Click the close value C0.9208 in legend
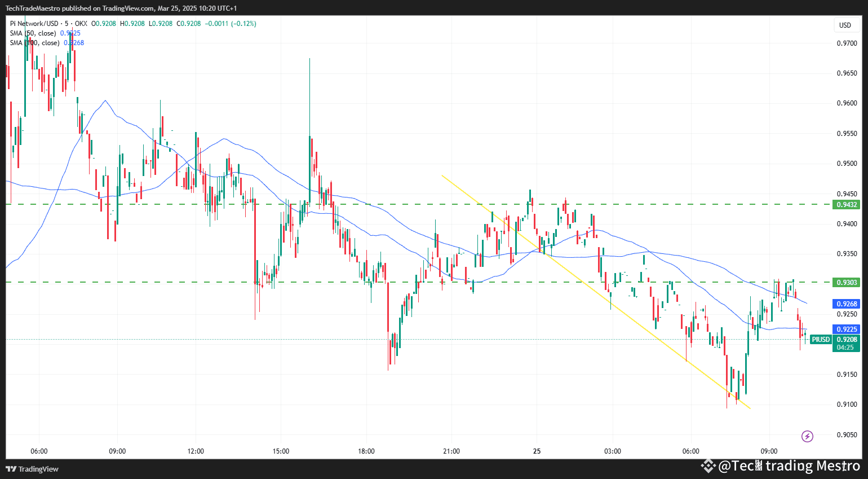This screenshot has height=479, width=868. (189, 24)
